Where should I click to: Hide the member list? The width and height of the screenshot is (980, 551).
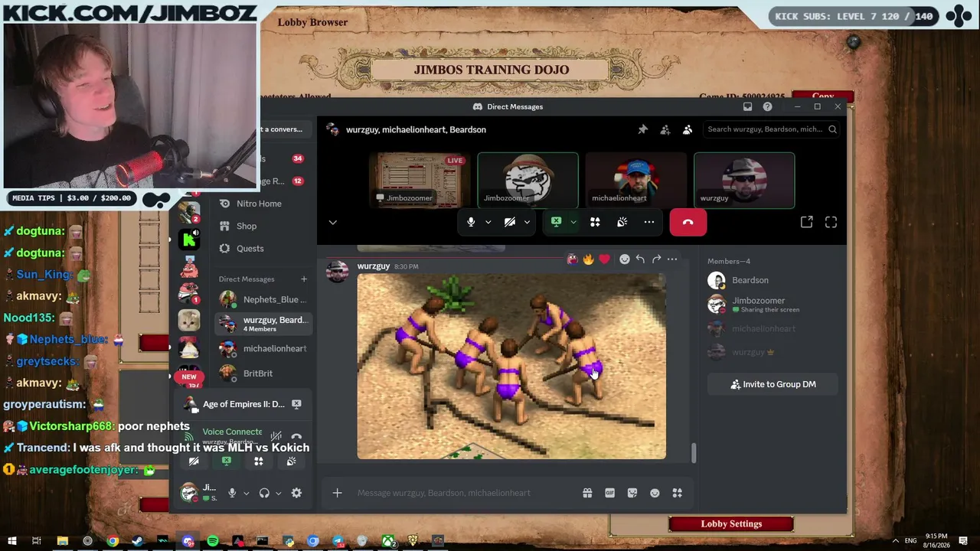[x=688, y=129]
